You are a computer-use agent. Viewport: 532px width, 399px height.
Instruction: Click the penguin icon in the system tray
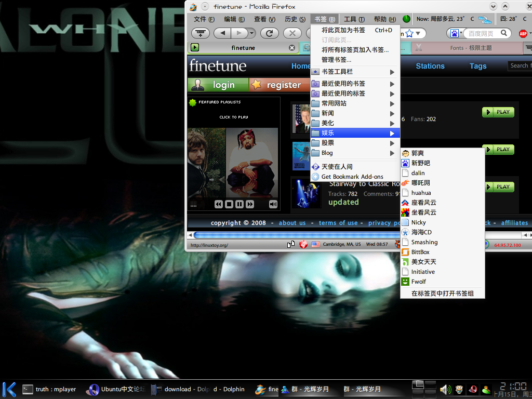(x=459, y=390)
